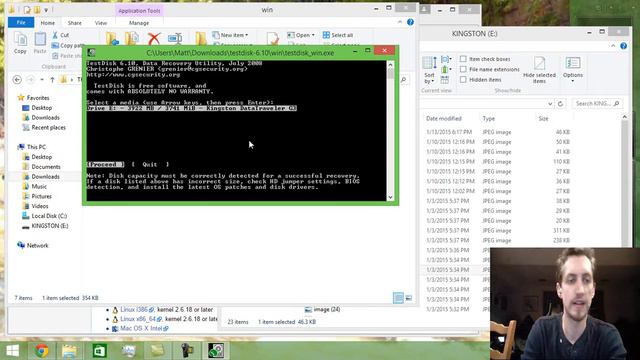Go up one folder level
640x360 pixels.
pos(52,80)
